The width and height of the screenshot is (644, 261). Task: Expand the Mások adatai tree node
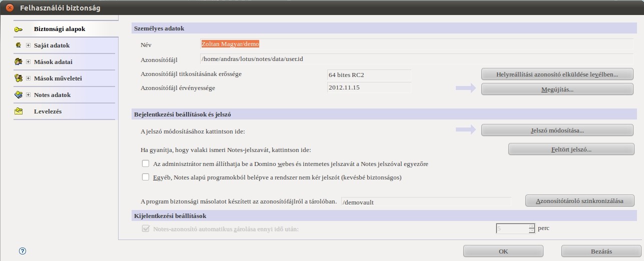(29, 62)
